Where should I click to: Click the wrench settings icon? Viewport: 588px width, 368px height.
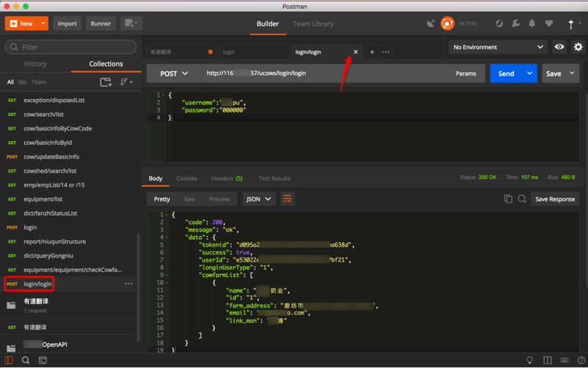[x=516, y=24]
